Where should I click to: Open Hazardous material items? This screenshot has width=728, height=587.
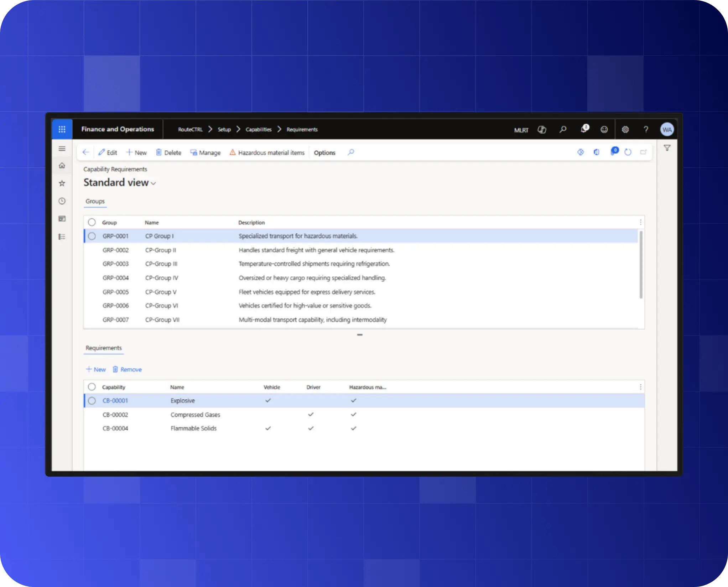click(x=267, y=153)
